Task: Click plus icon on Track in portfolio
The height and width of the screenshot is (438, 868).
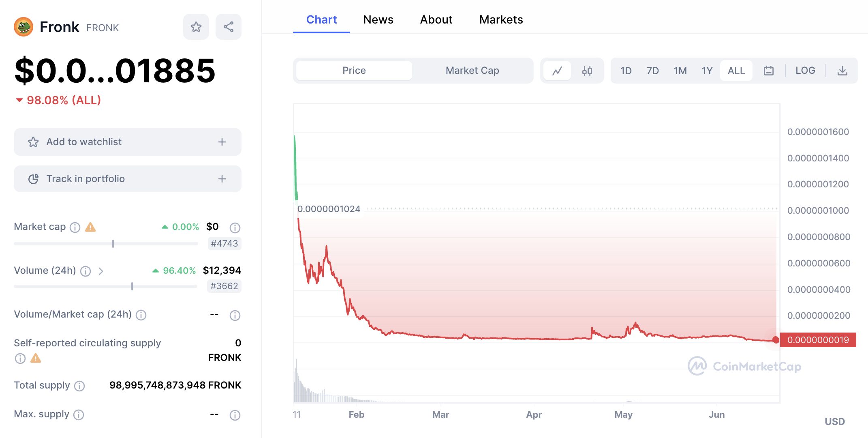Action: pos(222,179)
